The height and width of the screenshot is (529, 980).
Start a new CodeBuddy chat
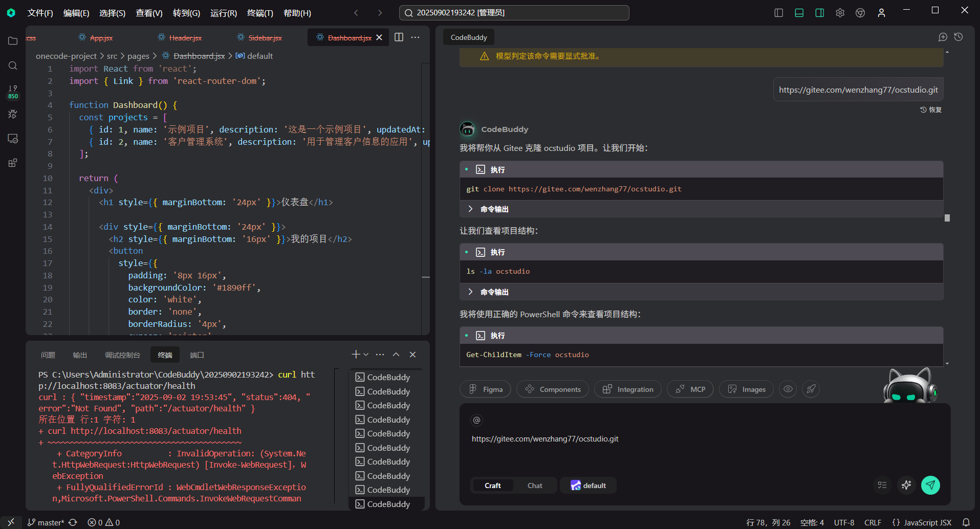point(943,37)
